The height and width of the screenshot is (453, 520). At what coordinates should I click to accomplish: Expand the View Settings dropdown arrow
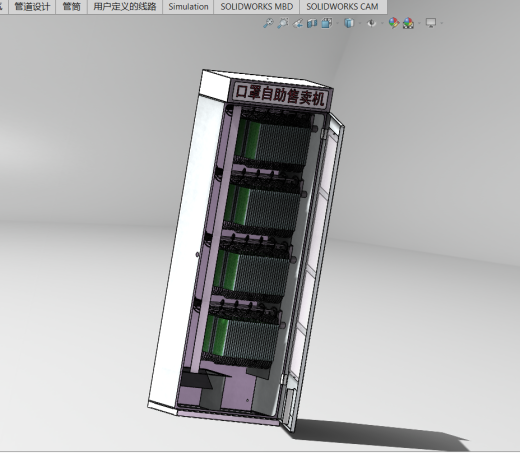[x=442, y=23]
